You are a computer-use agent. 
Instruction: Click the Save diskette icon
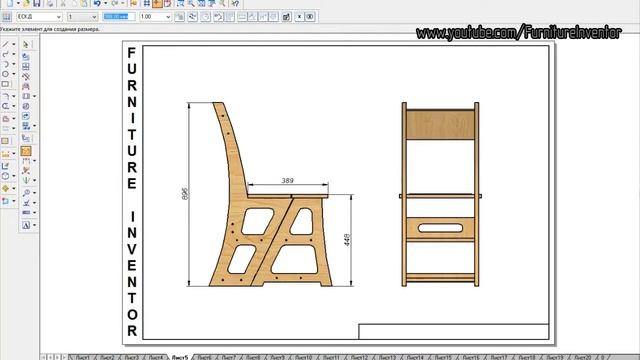[x=36, y=3]
